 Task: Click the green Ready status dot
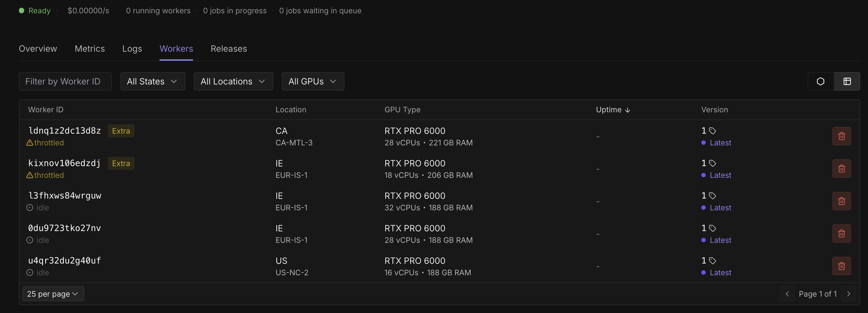22,11
